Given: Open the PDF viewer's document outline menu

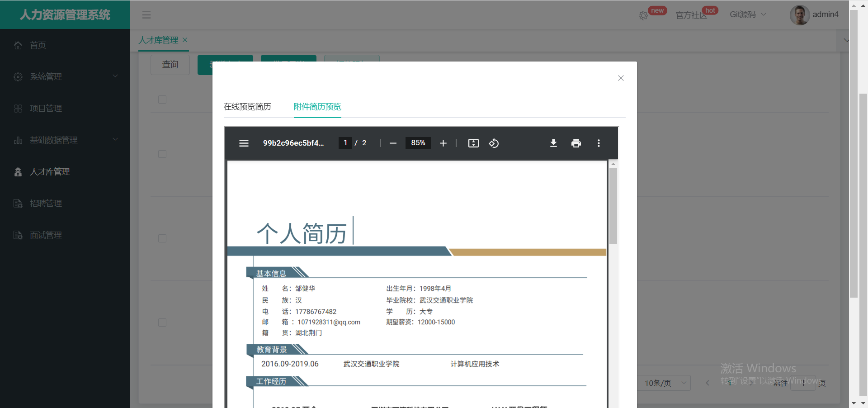Looking at the screenshot, I should 244,143.
